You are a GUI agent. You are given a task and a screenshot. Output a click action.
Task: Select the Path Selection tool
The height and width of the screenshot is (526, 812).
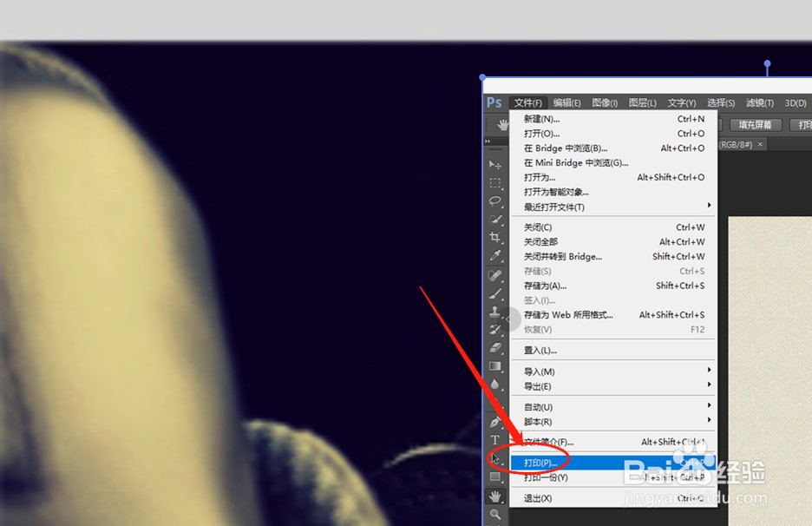click(495, 458)
